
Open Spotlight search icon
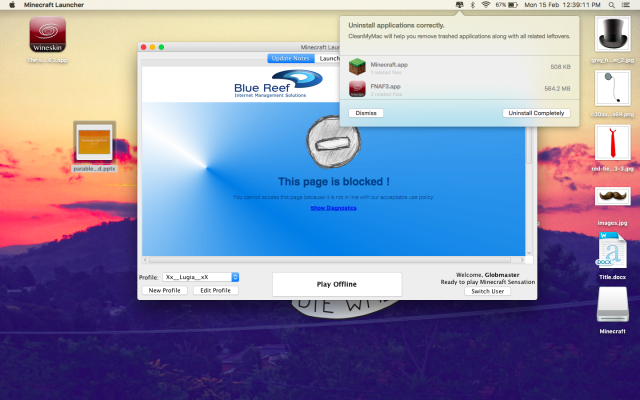pos(611,5)
